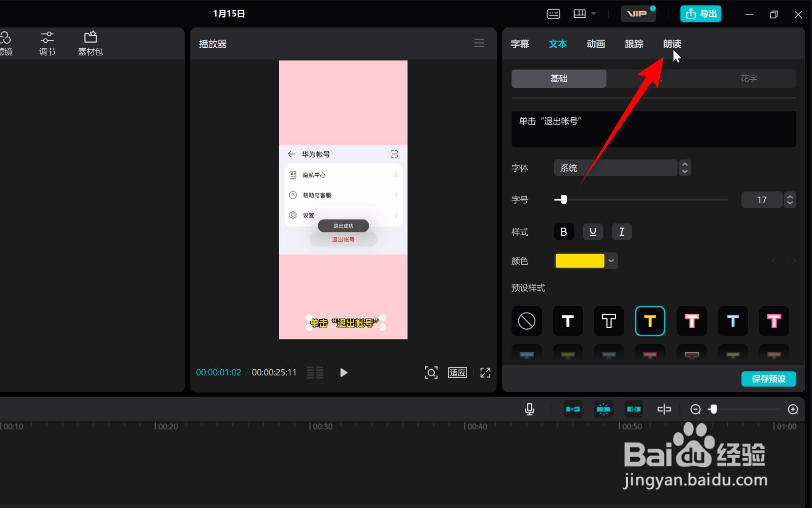Play the video in the player
The height and width of the screenshot is (508, 812).
344,373
